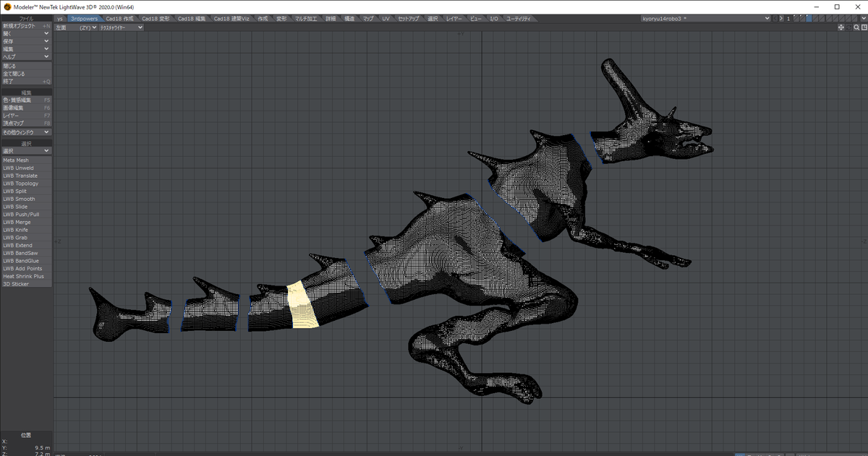
Task: Expand the その他ウィンドウ dropdown
Action: [x=26, y=132]
